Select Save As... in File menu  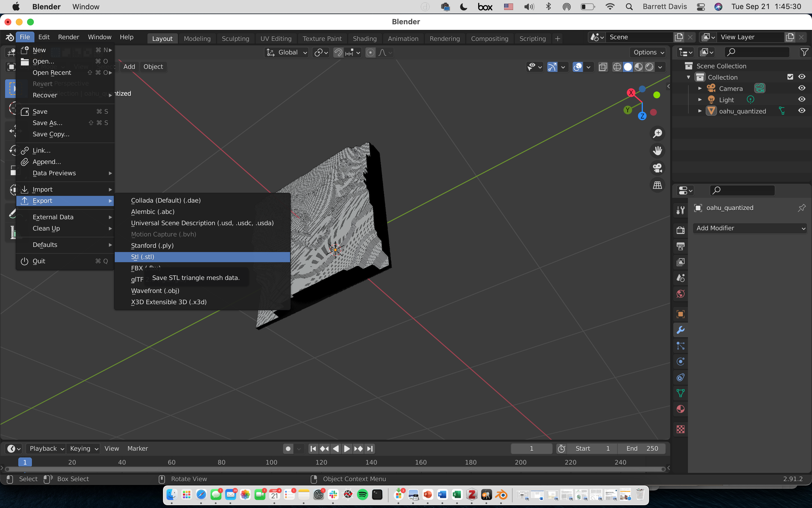click(x=65, y=123)
